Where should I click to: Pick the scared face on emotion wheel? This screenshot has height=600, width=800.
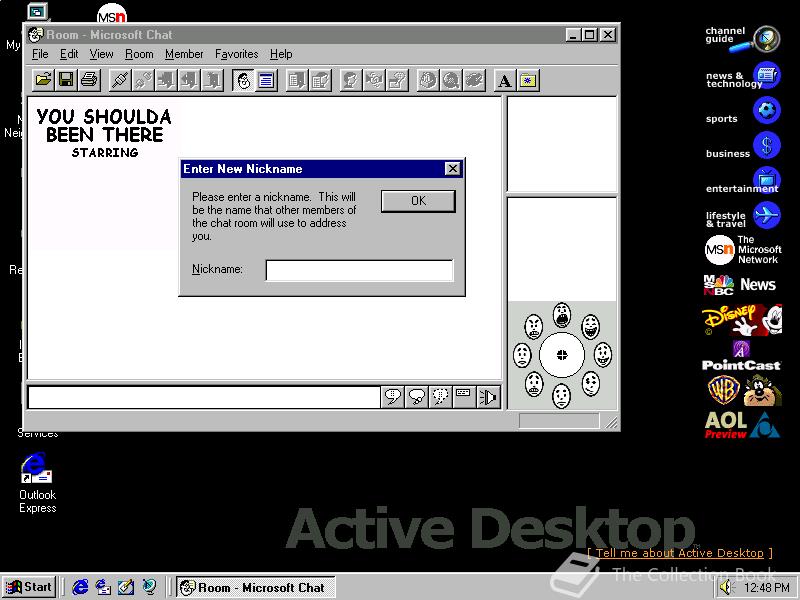[534, 384]
